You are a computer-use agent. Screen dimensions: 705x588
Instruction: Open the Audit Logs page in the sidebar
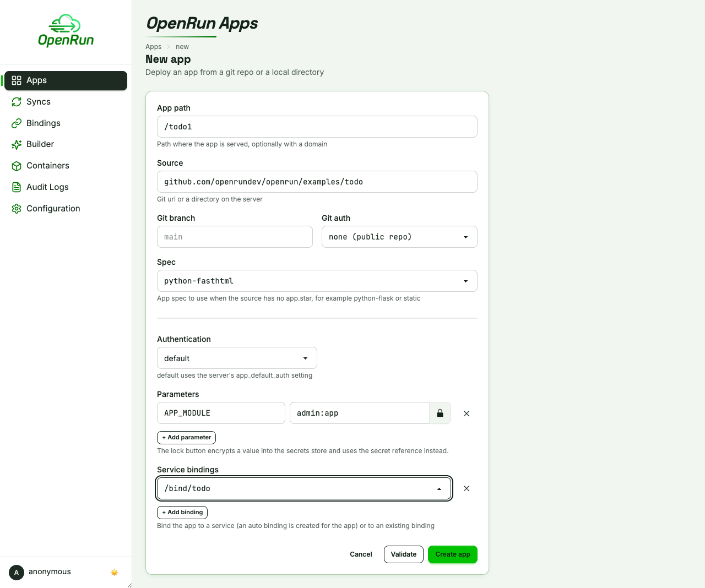66,187
